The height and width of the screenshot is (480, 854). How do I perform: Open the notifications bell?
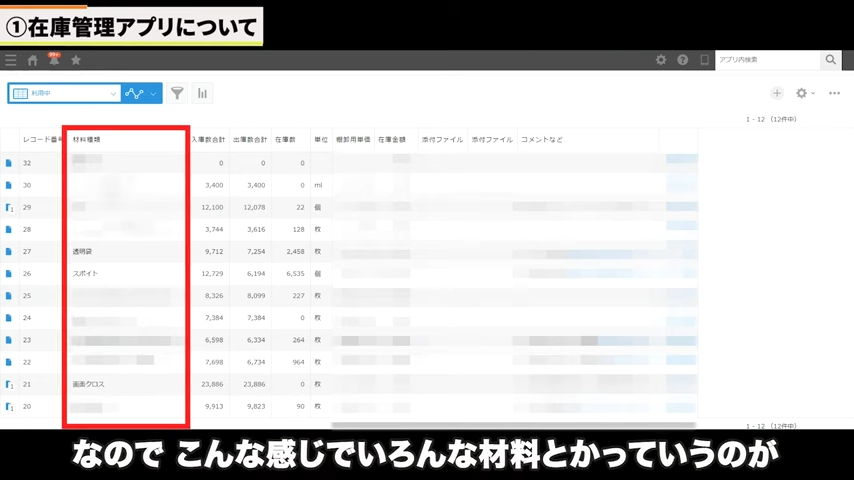click(54, 59)
